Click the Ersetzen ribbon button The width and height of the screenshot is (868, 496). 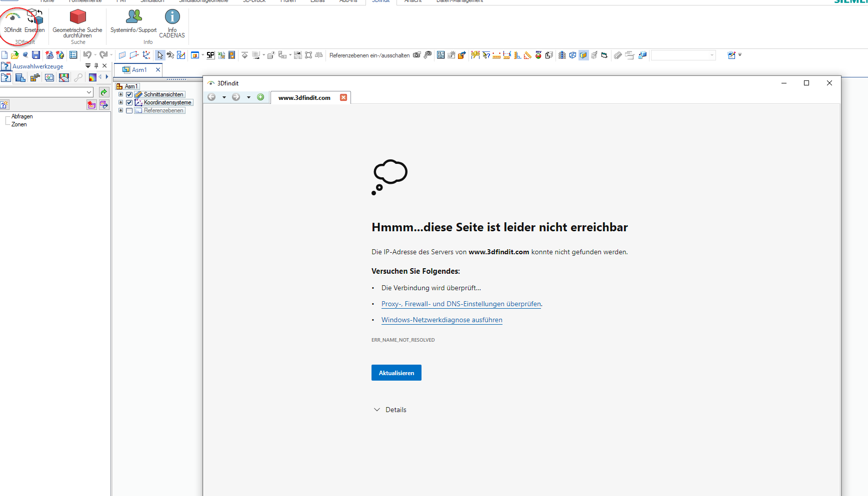pyautogui.click(x=34, y=20)
